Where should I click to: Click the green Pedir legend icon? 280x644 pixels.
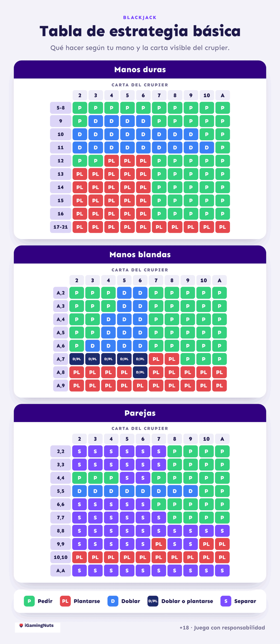29,601
